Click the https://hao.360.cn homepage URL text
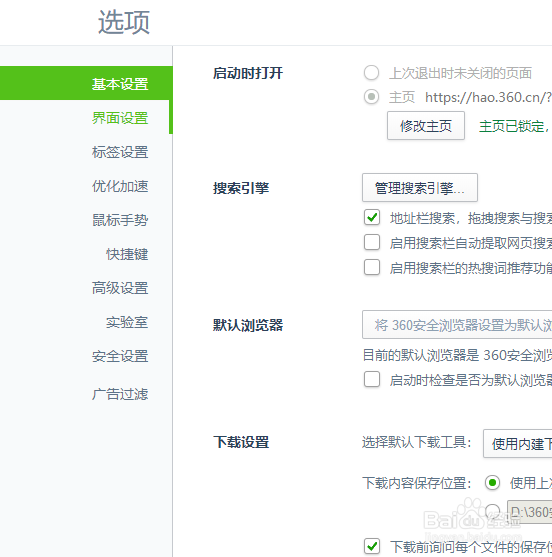552x557 pixels. click(x=488, y=97)
